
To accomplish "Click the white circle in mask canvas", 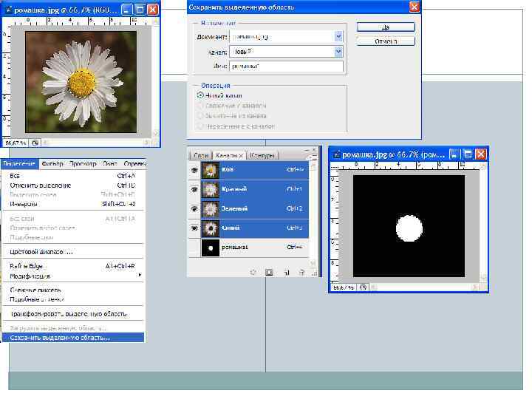I will coord(409,228).
